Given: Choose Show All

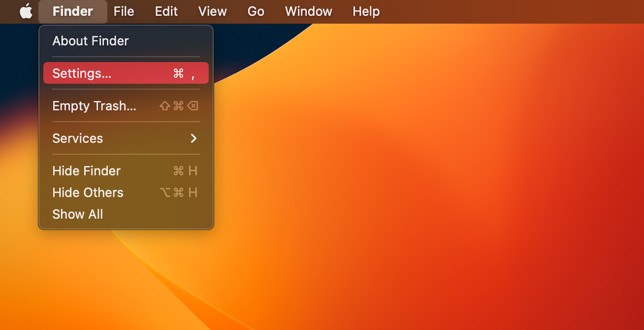Looking at the screenshot, I should 126,214.
